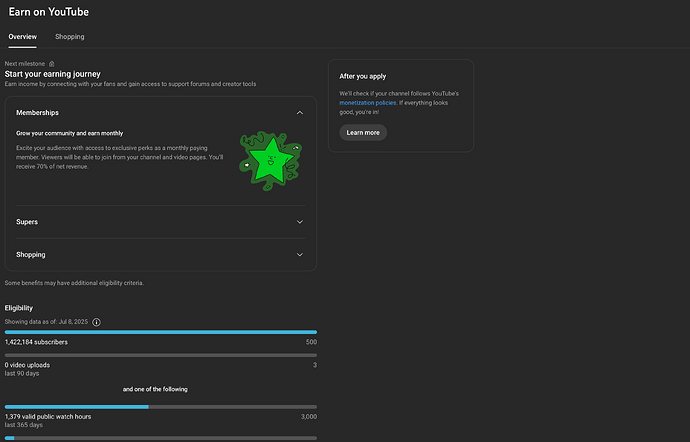Click the subscribers progress bar

pyautogui.click(x=161, y=332)
